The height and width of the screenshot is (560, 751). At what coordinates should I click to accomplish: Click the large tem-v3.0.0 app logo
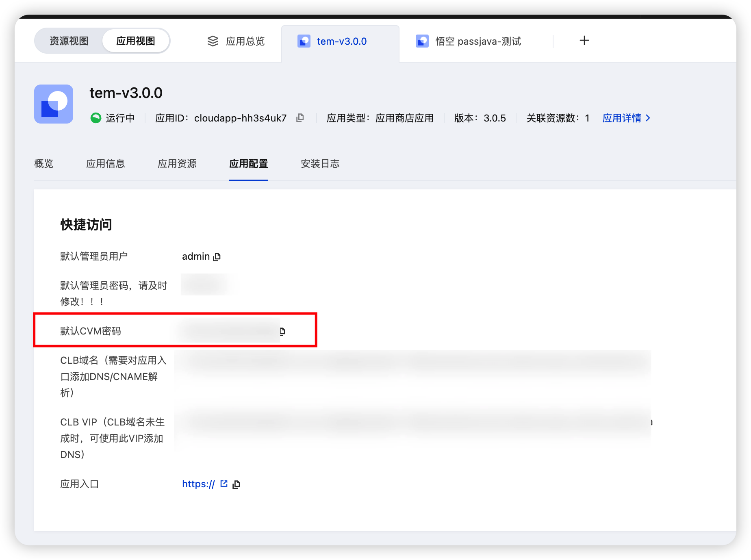pyautogui.click(x=54, y=104)
